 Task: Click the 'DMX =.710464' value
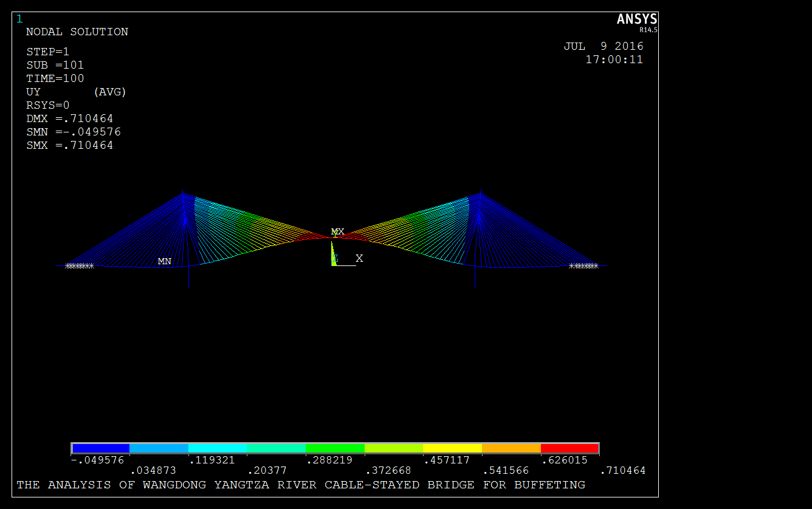70,118
